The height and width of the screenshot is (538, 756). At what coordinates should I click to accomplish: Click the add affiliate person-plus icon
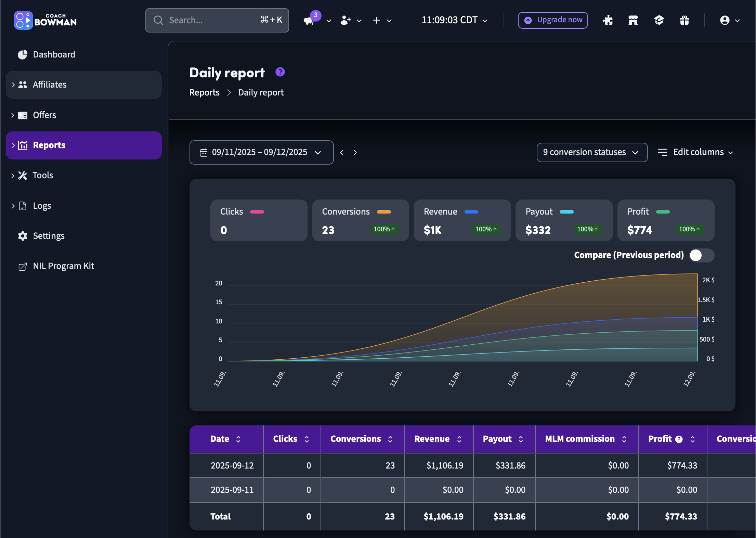[346, 21]
